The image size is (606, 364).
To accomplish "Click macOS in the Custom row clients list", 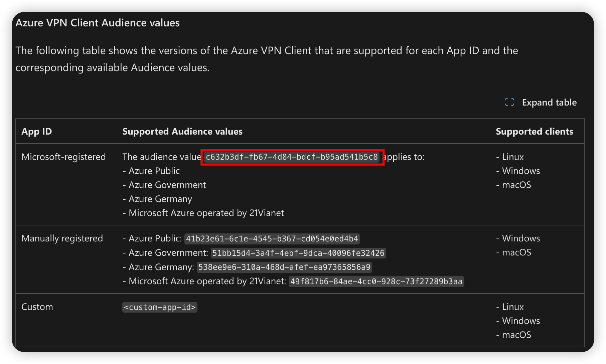I will [516, 335].
